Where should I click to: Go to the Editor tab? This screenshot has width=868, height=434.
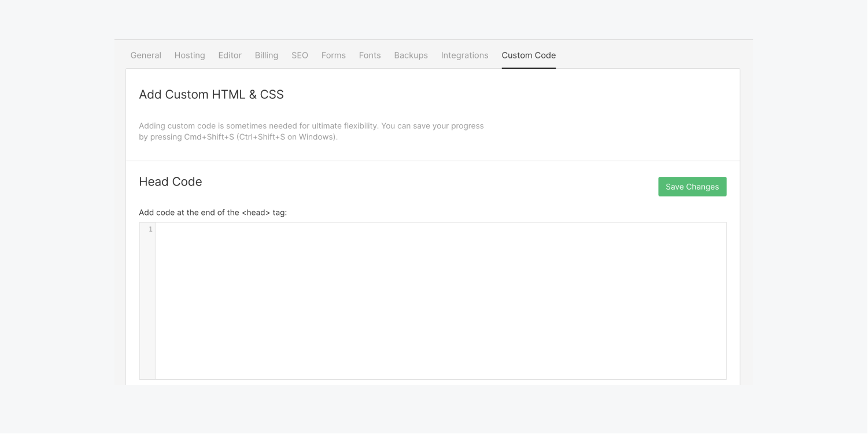click(x=230, y=55)
